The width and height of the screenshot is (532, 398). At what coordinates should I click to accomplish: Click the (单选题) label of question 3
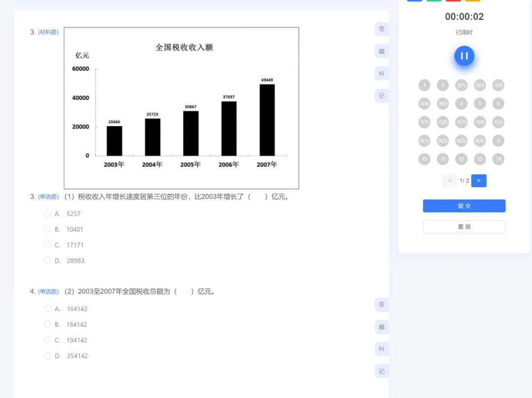pos(48,197)
